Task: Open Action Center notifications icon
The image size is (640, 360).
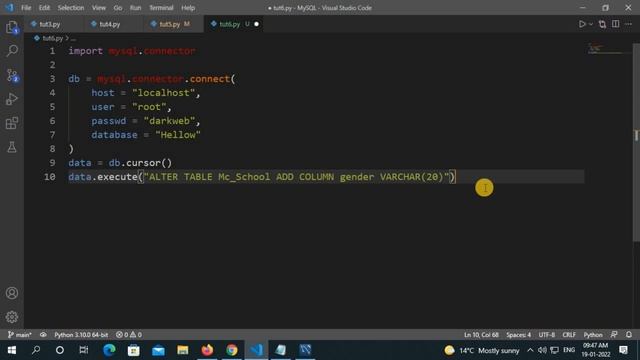Action: pos(624,350)
